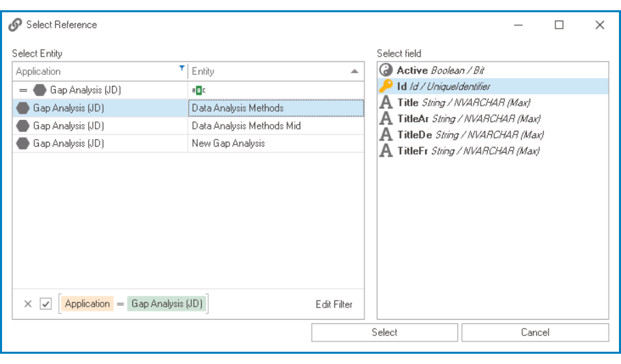This screenshot has height=364, width=621.
Task: Open the equals operator in the Application filter row
Action: click(x=23, y=90)
